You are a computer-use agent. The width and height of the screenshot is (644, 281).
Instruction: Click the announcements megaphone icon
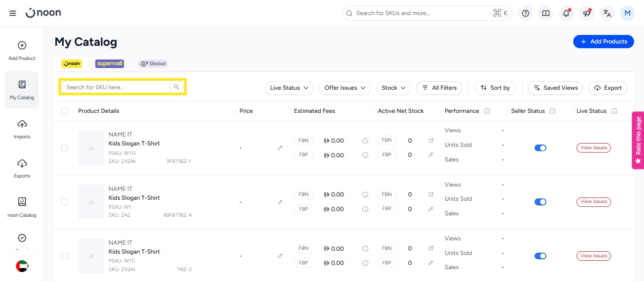(587, 13)
